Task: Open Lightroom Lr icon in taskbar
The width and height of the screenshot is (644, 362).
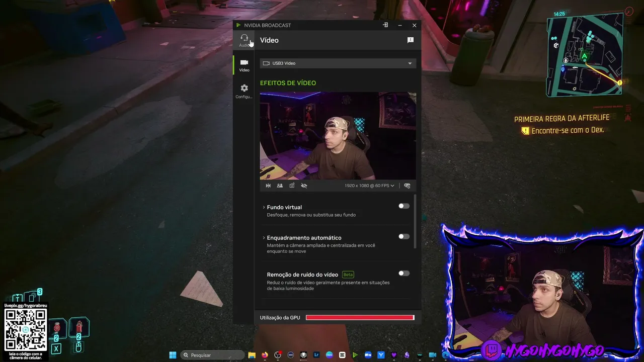Action: 316,355
